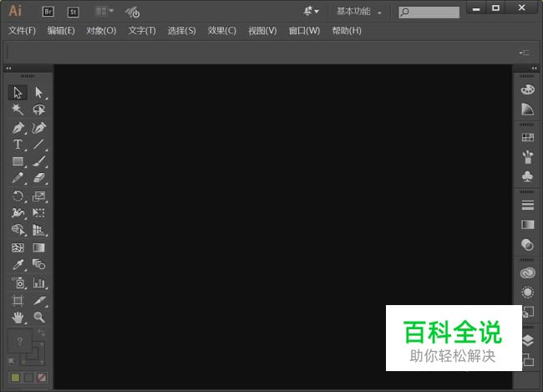Select the Pencil tool
The width and height of the screenshot is (543, 392).
click(18, 178)
